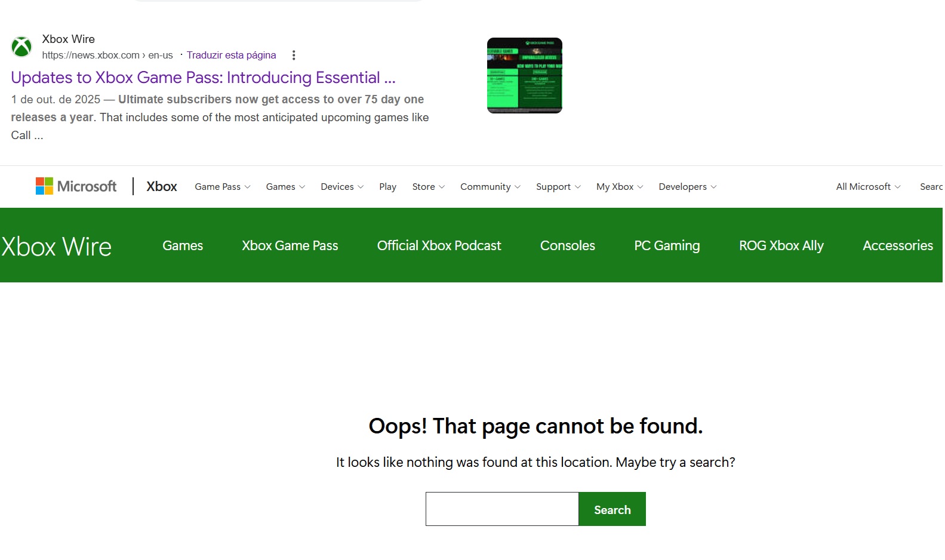The image size is (945, 560).
Task: Go to Xbox Game Pass in green bar
Action: pos(290,245)
